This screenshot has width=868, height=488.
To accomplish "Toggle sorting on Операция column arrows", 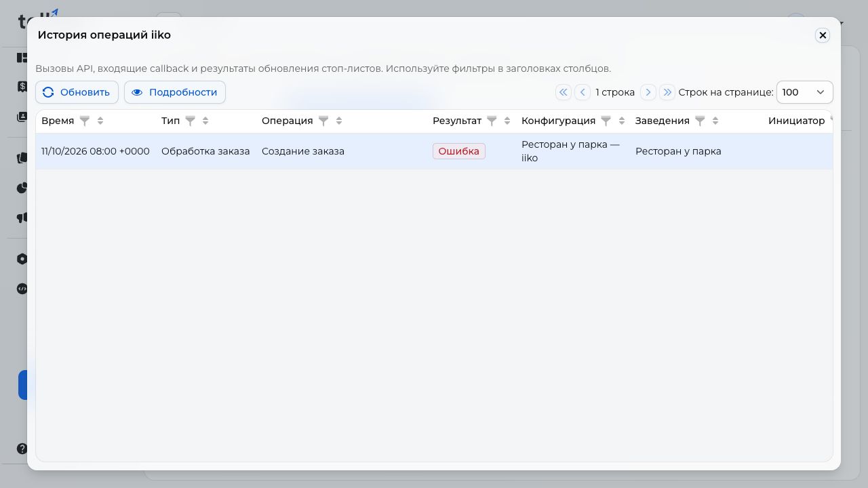I will click(x=339, y=121).
